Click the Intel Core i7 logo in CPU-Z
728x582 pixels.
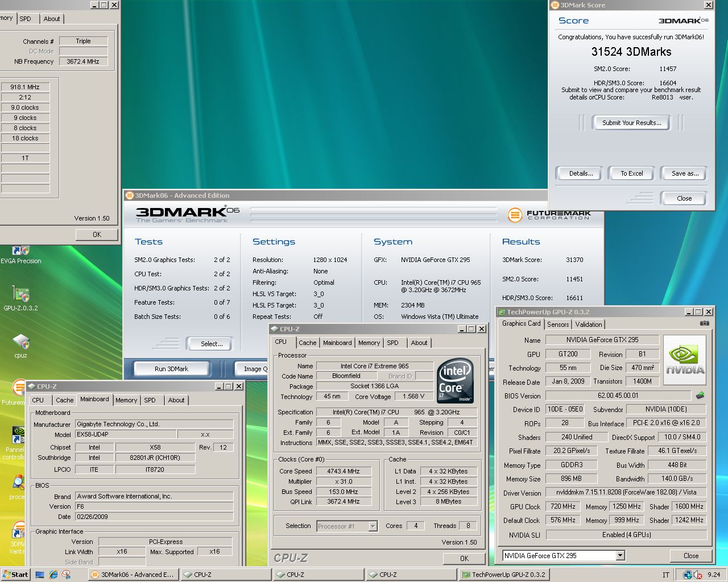point(455,381)
